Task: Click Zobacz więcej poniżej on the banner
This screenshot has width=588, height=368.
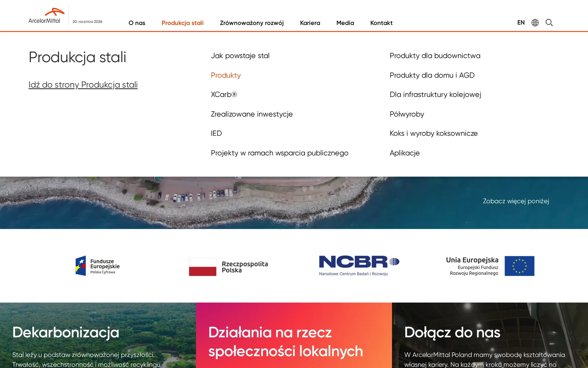Action: (516, 201)
